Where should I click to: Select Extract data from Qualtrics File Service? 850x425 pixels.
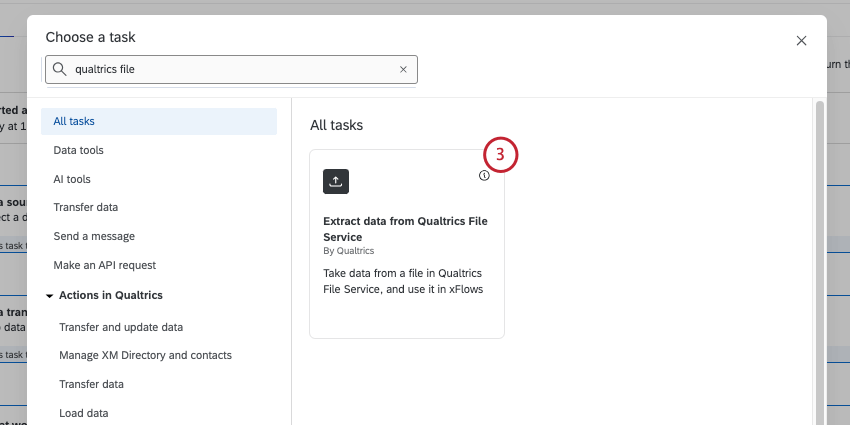[405, 229]
